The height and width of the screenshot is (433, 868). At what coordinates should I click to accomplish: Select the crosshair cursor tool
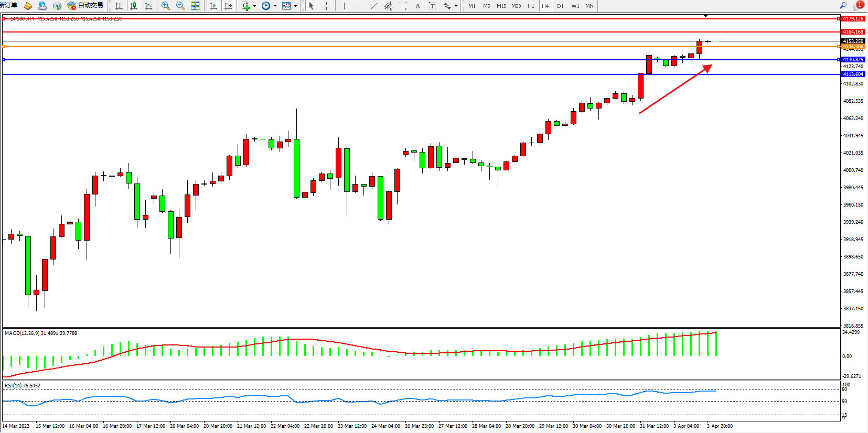click(326, 6)
